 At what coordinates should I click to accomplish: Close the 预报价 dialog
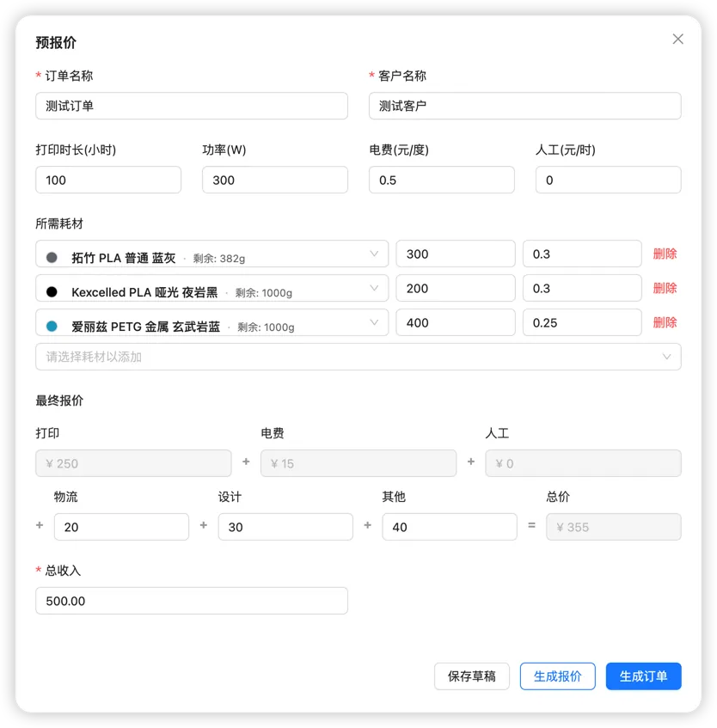pos(677,39)
